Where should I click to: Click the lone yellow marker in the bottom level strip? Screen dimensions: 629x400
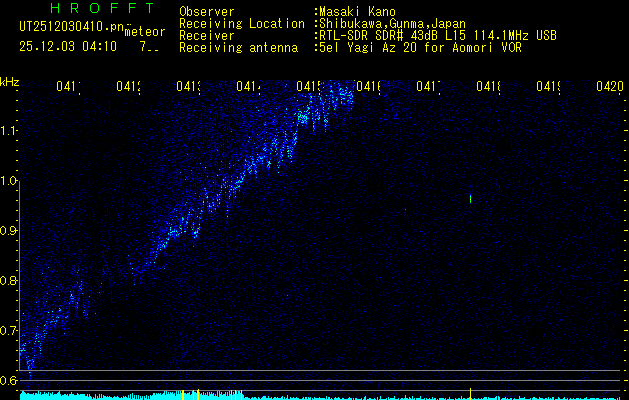click(x=470, y=394)
